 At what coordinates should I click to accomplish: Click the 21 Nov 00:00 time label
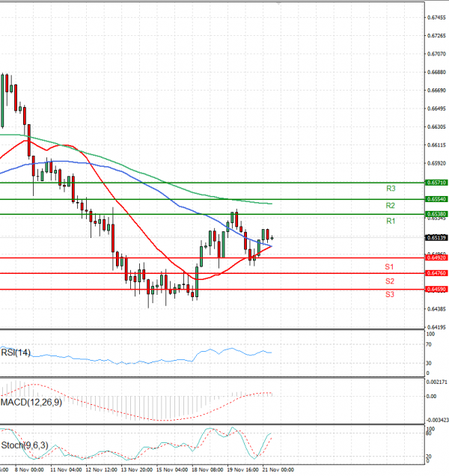click(278, 472)
